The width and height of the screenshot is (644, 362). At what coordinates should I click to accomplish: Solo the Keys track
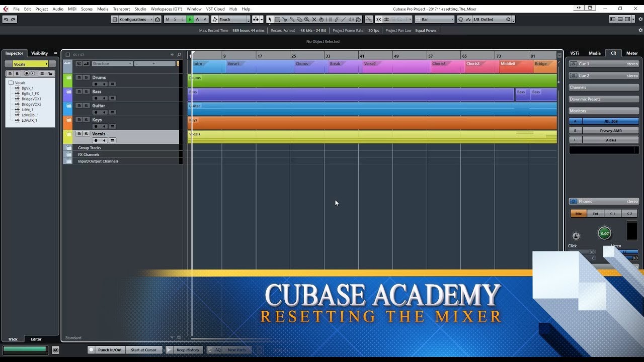(87, 120)
